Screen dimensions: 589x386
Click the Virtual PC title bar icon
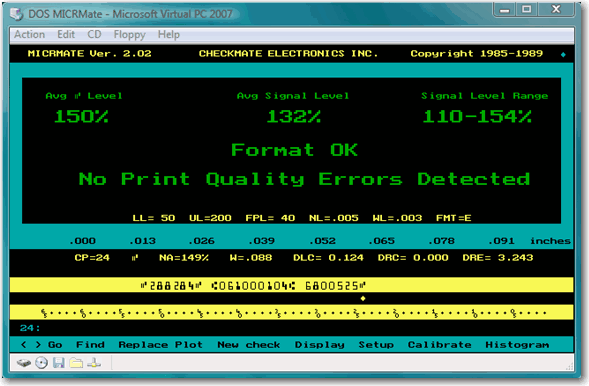click(x=17, y=14)
